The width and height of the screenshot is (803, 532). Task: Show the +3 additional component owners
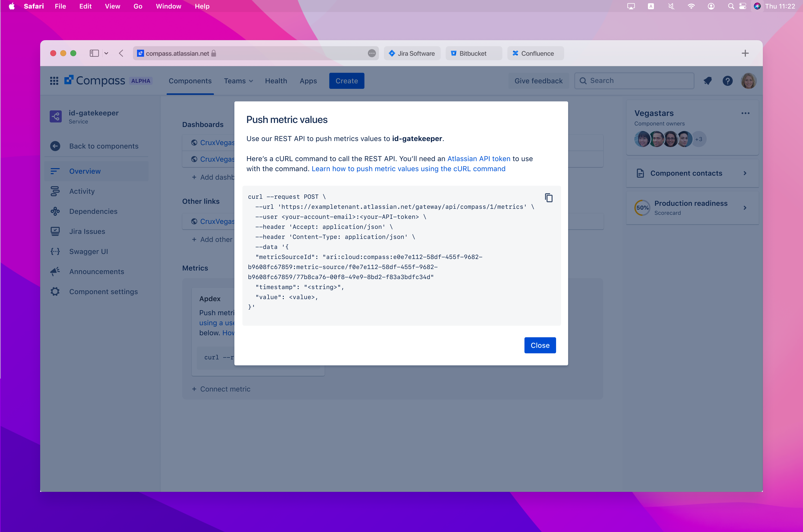[699, 139]
